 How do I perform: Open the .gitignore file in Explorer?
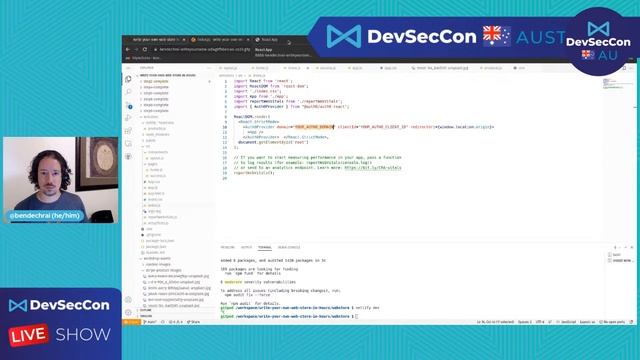(x=153, y=235)
